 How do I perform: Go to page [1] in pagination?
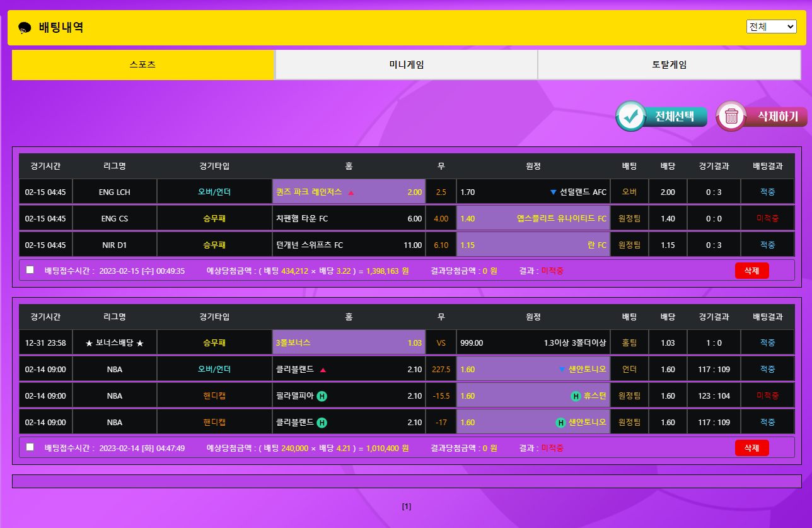[x=407, y=507]
